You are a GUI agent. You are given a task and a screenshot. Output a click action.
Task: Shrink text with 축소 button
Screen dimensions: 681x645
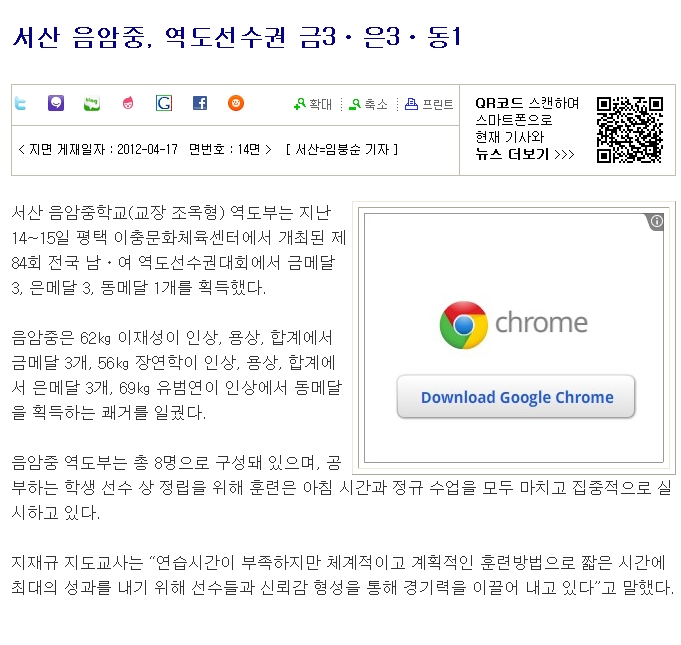pyautogui.click(x=368, y=104)
